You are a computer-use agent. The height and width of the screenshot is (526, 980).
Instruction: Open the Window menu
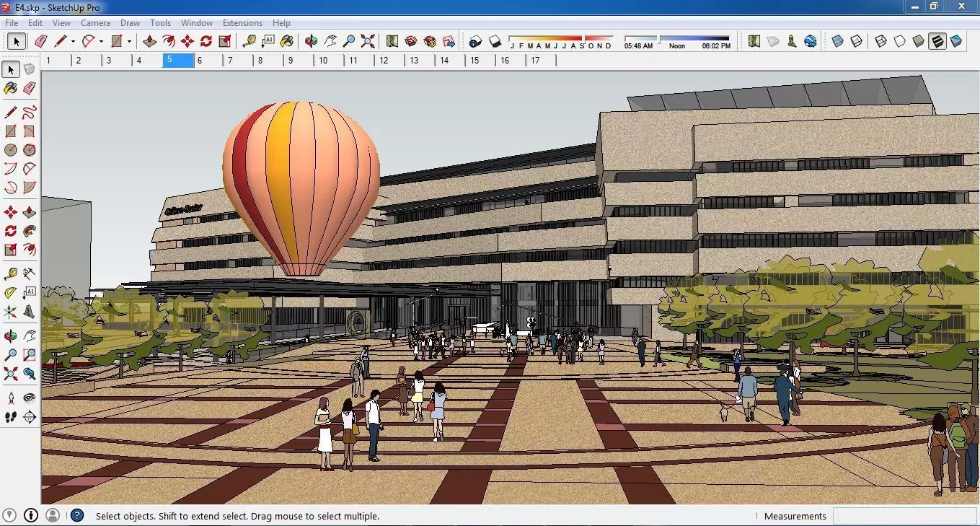pyautogui.click(x=197, y=23)
